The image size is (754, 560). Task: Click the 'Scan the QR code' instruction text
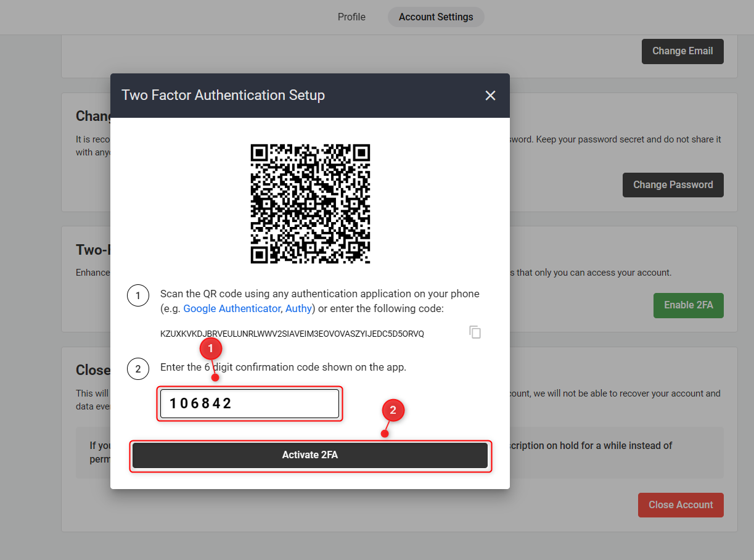coord(320,301)
